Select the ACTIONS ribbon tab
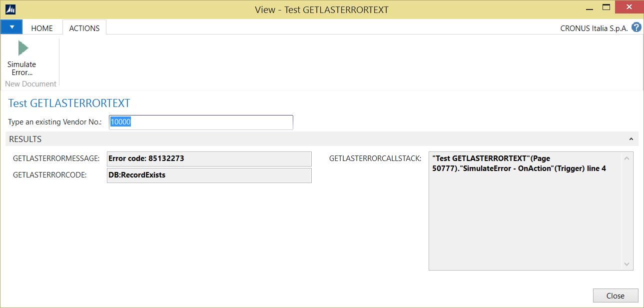 coord(84,28)
